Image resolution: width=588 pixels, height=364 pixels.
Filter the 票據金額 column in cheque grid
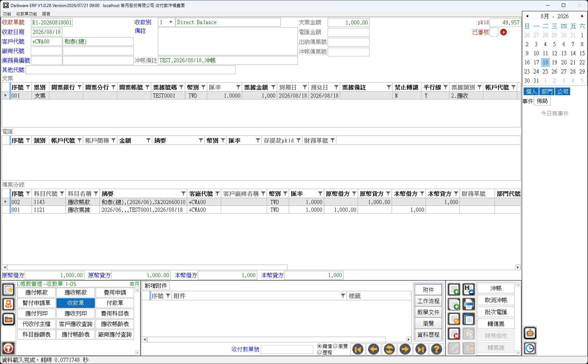[x=273, y=87]
